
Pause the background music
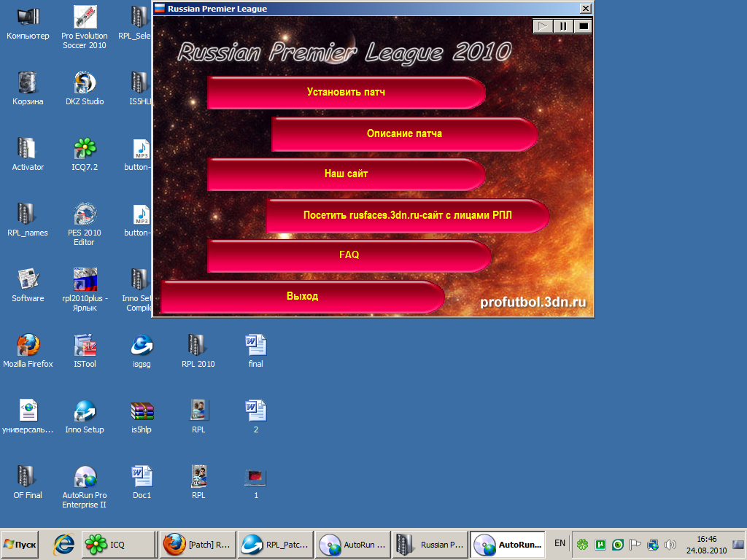pos(562,26)
